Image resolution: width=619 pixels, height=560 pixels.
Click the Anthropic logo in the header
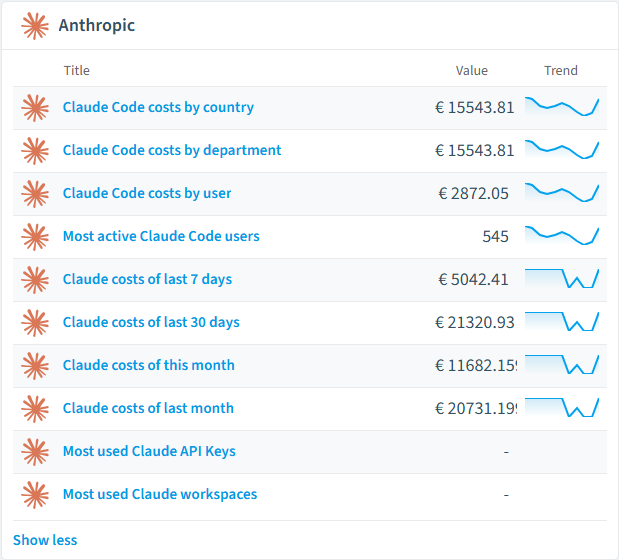35,26
